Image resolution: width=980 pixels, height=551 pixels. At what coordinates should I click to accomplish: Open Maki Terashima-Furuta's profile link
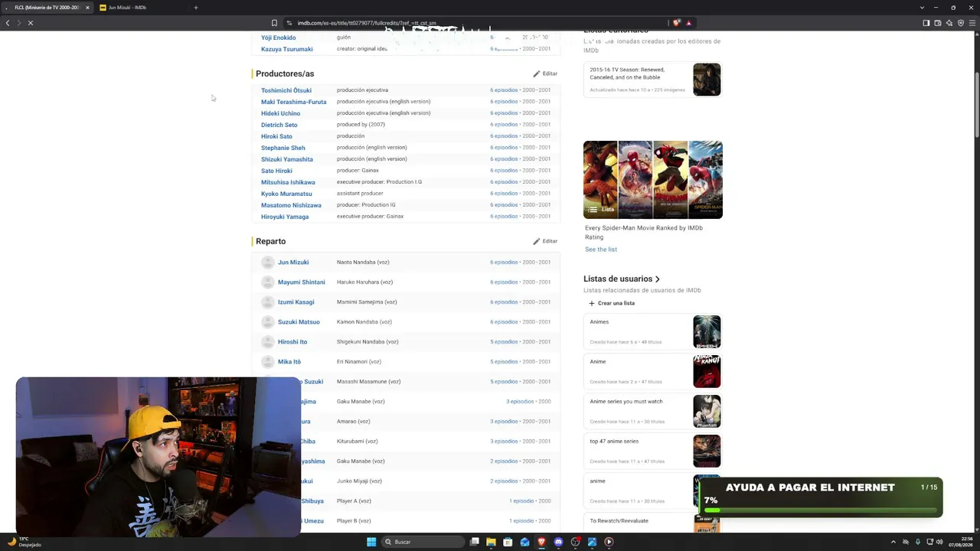(x=293, y=102)
